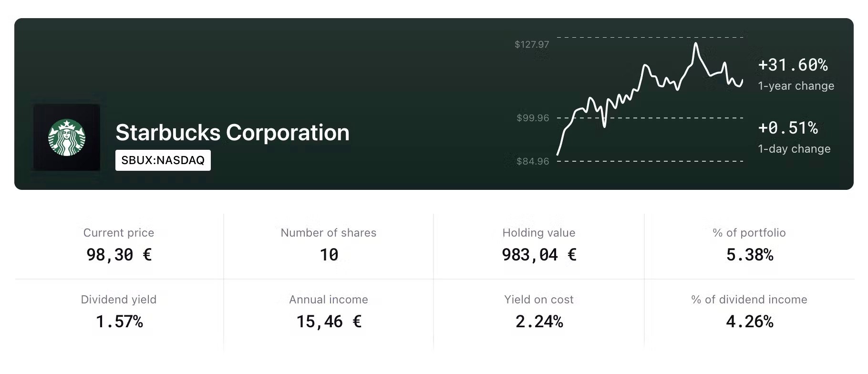This screenshot has height=374, width=868.
Task: Select the +0.51% 1-day change value
Action: [788, 128]
